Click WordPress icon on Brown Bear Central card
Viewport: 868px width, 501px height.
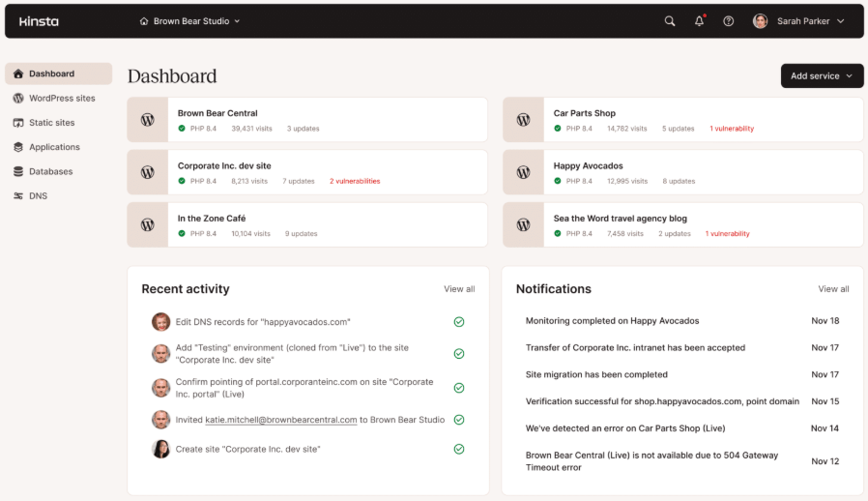(x=147, y=120)
